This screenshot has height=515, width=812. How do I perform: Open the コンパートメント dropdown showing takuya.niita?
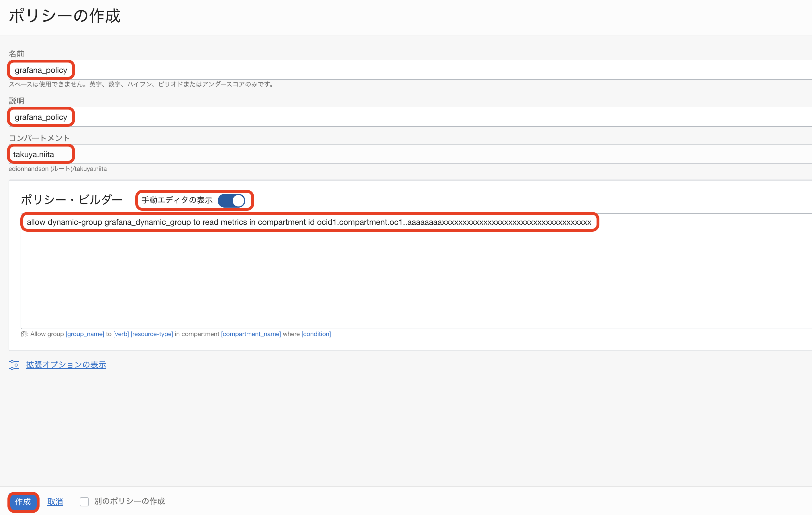click(x=405, y=154)
